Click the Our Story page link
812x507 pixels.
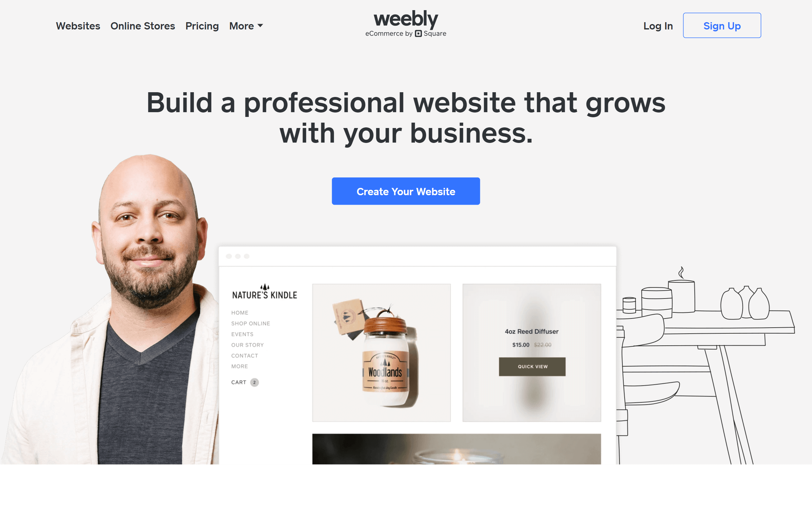point(247,345)
